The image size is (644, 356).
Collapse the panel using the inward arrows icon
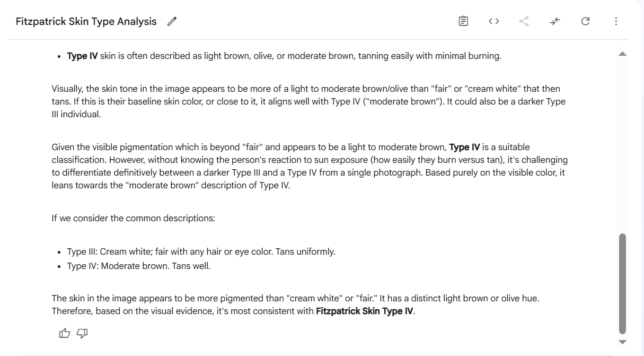pyautogui.click(x=555, y=21)
